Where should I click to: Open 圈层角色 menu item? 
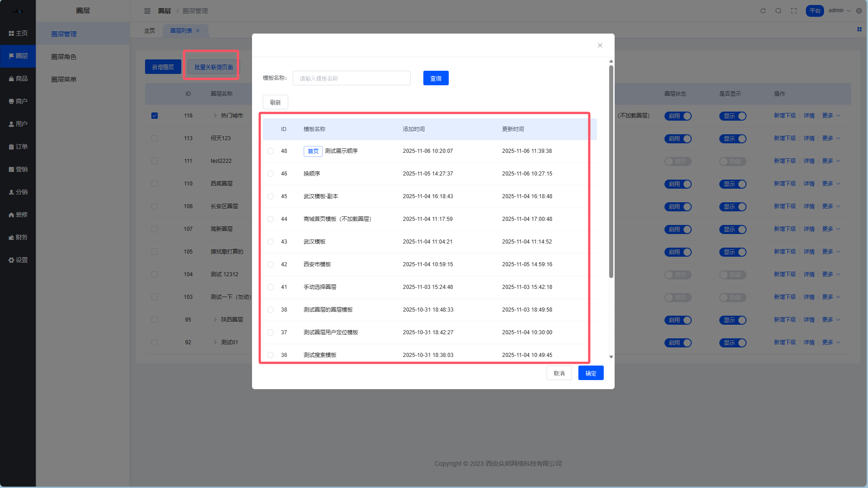[64, 57]
